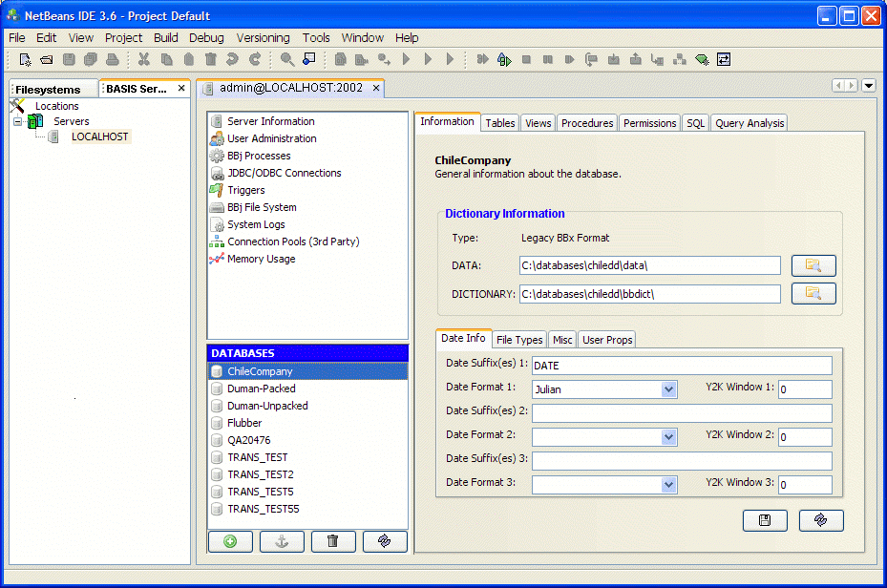Screen dimensions: 887x588
Task: Click the refresh button beside the Information panel save button
Action: (x=821, y=521)
